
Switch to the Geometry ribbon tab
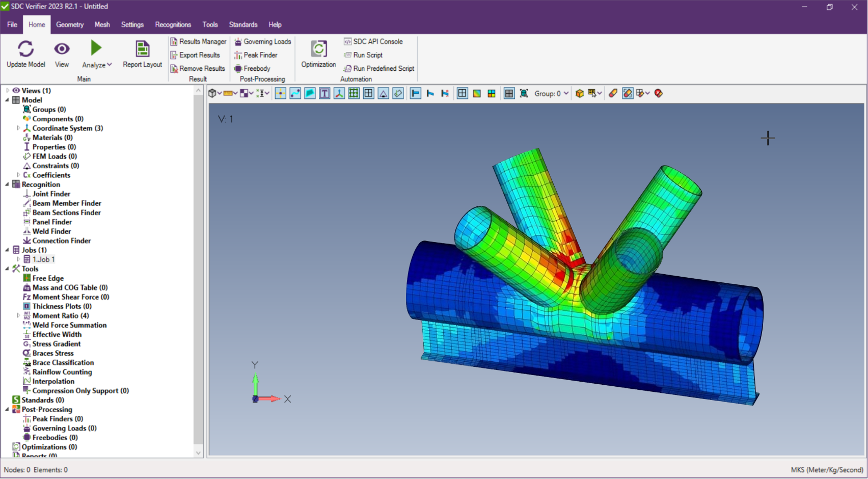pyautogui.click(x=70, y=24)
